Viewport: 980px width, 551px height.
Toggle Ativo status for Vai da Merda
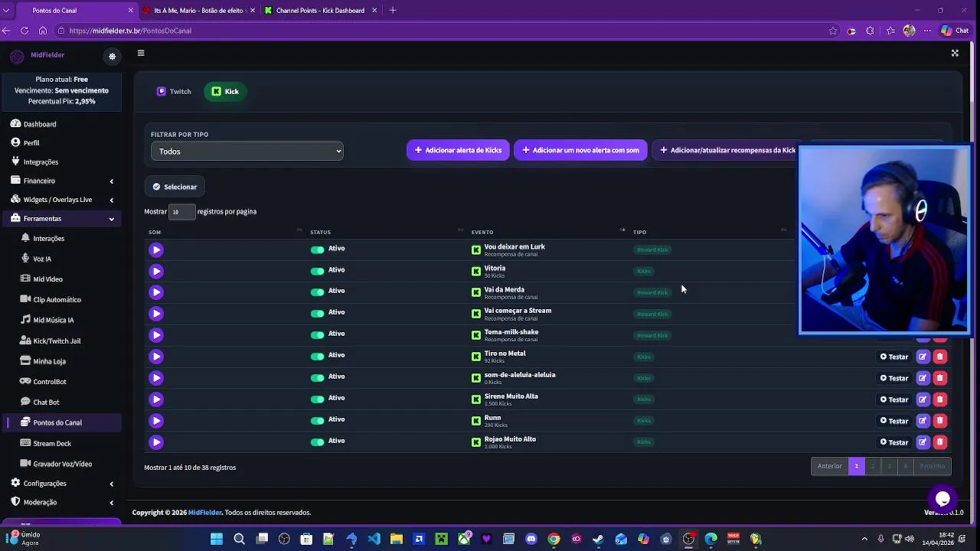point(317,292)
